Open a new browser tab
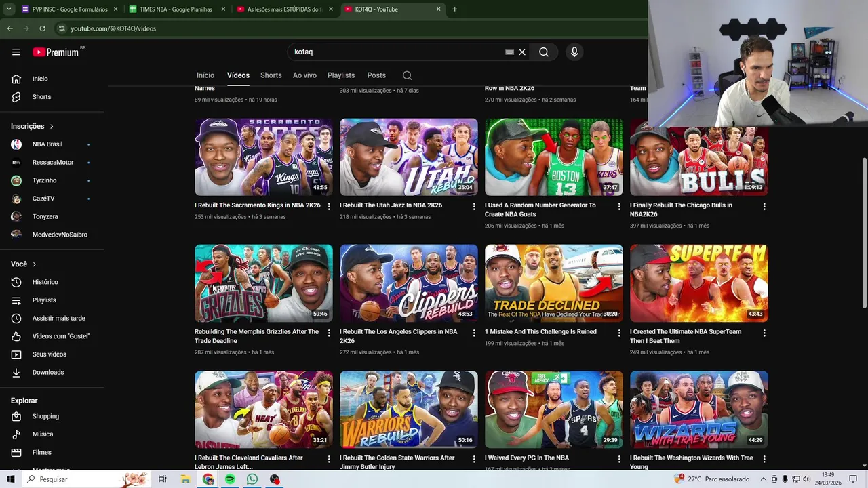 (x=454, y=9)
